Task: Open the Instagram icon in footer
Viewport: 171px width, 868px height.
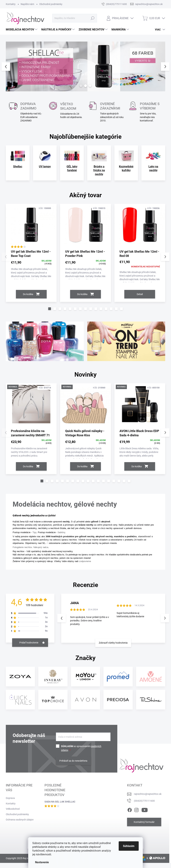Action: (136, 810)
